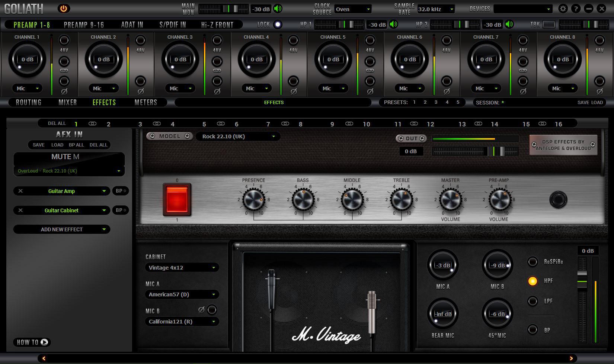Enable the LPF filter
Viewport: 614px width, 364px height.
point(533,301)
